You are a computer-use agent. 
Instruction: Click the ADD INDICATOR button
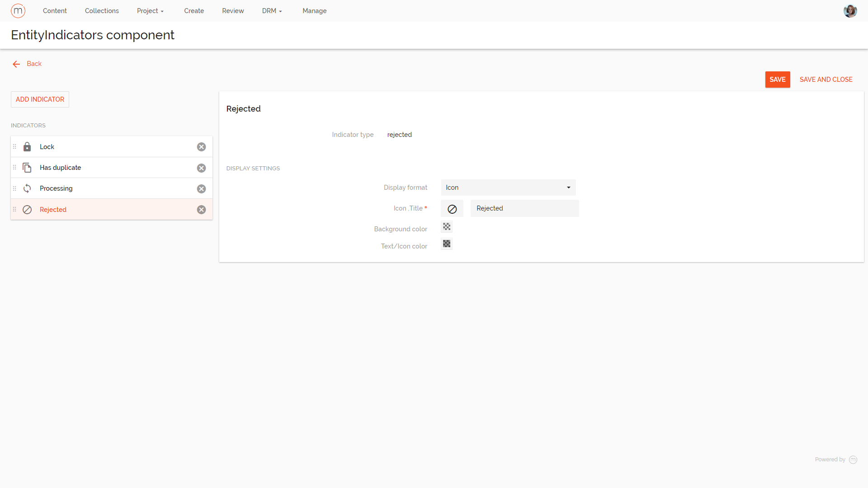[40, 99]
